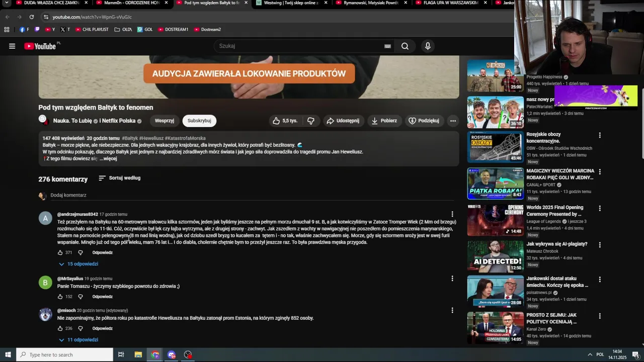
Task: Open the YouTube guide hamburger menu
Action: [12, 46]
